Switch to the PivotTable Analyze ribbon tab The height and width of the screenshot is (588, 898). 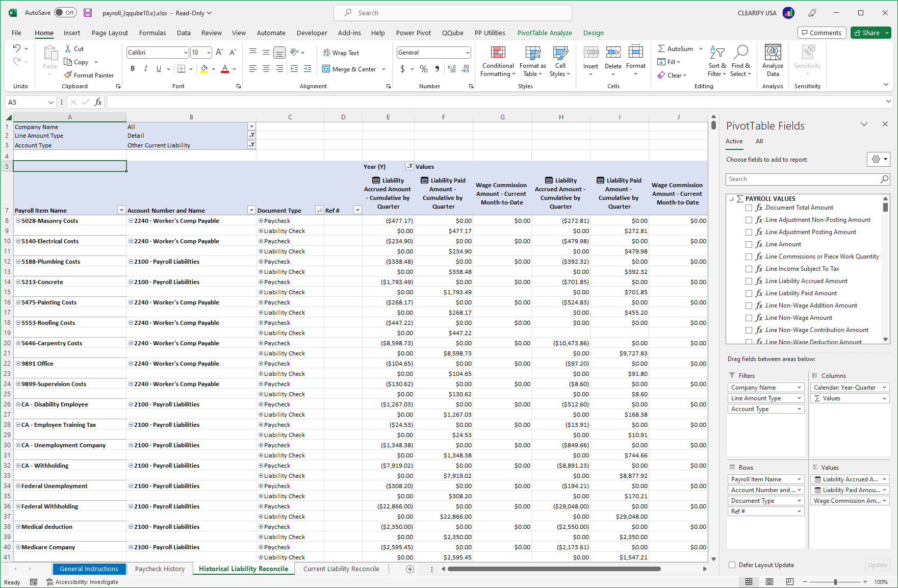point(544,33)
